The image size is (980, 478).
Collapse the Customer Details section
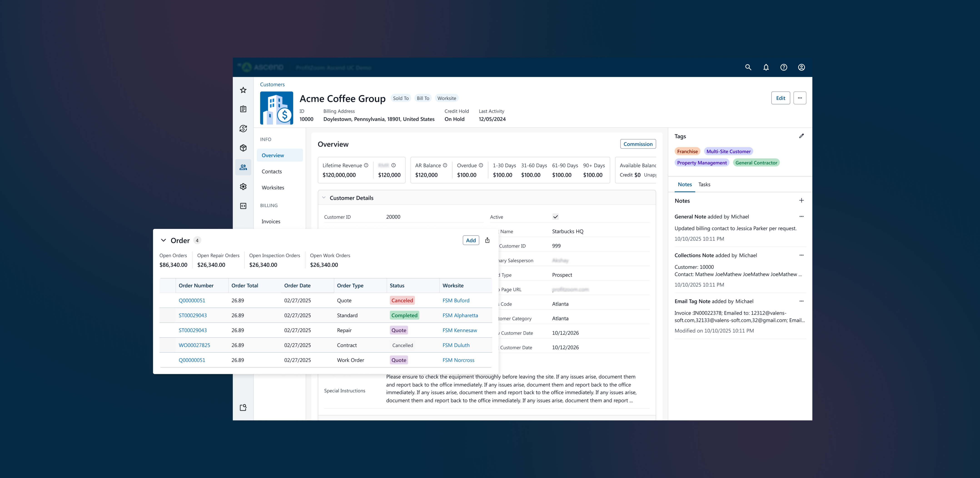[324, 198]
